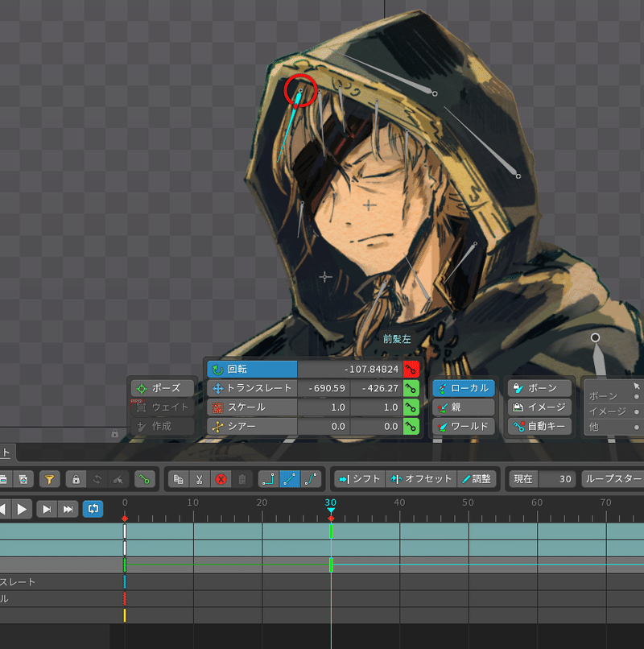
Task: Click the grayed sync arrows icon
Action: (x=97, y=479)
